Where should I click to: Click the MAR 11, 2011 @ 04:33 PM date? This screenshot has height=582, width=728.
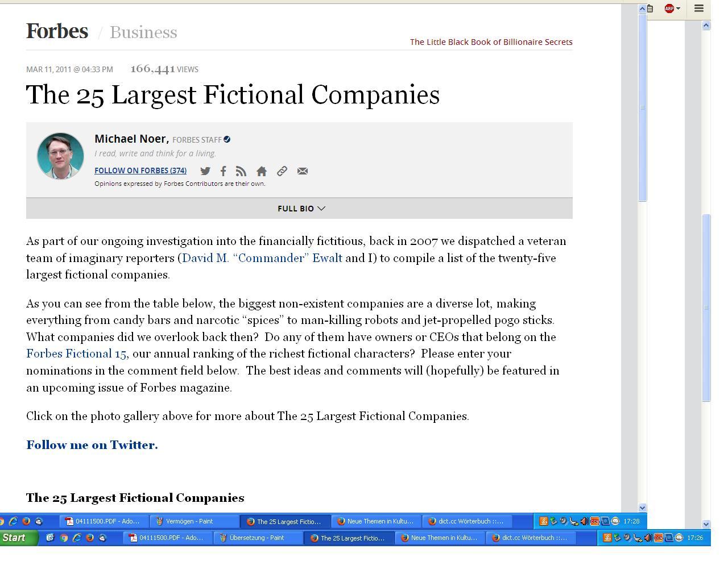click(x=69, y=69)
